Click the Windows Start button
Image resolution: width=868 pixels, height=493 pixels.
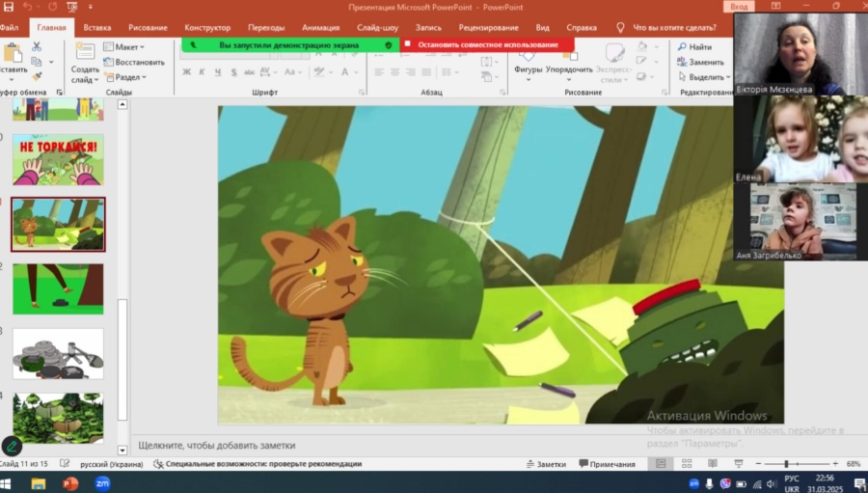click(x=6, y=483)
